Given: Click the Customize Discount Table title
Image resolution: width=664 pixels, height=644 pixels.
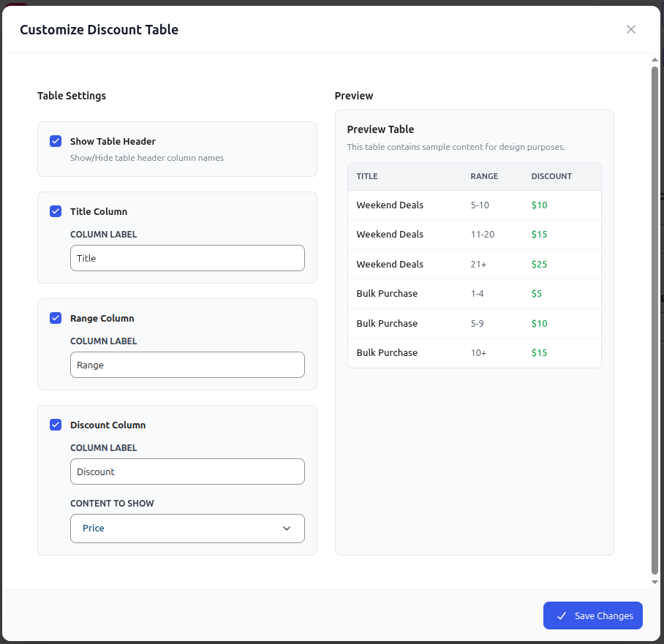Looking at the screenshot, I should pyautogui.click(x=99, y=29).
